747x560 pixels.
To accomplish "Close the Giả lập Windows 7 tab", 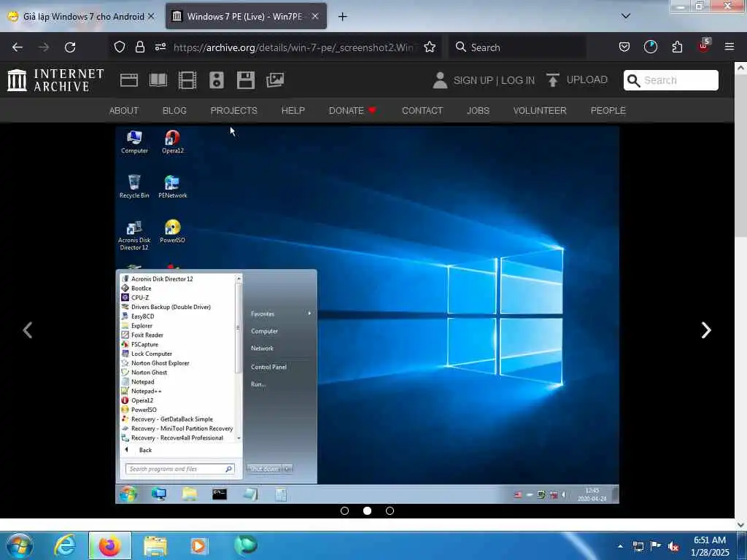I will 151,16.
